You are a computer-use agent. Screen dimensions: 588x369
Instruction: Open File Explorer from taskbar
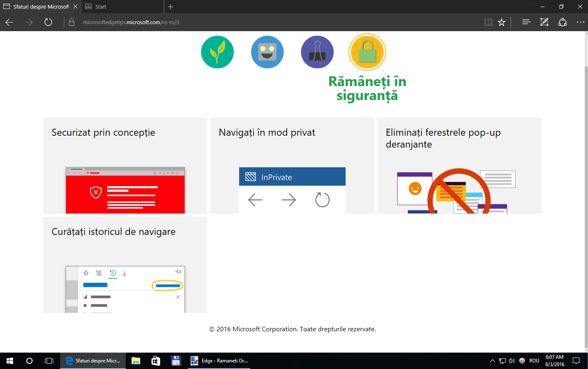point(136,361)
